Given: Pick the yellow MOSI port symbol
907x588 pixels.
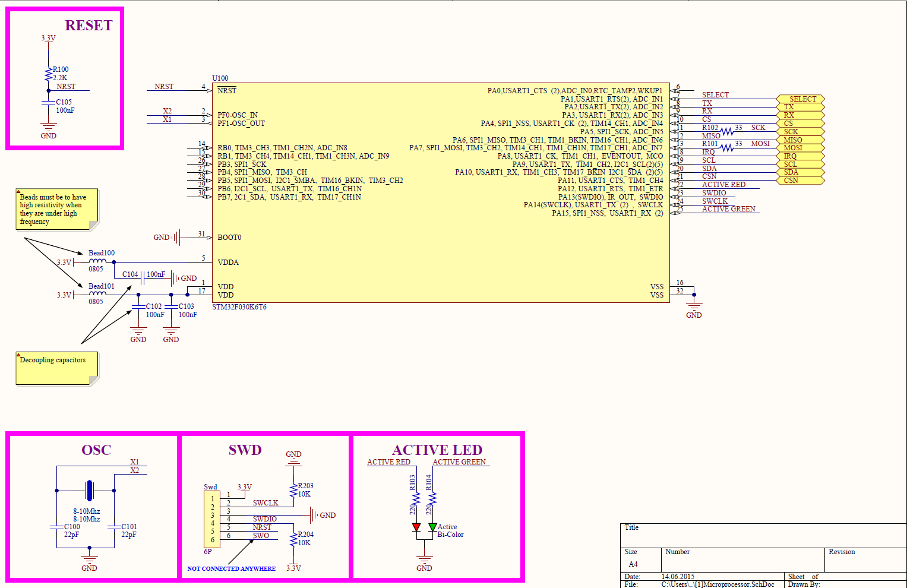Looking at the screenshot, I should (801, 148).
